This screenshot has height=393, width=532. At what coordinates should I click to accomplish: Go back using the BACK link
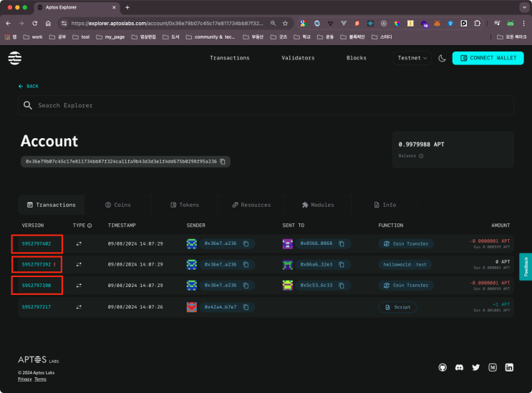(29, 86)
